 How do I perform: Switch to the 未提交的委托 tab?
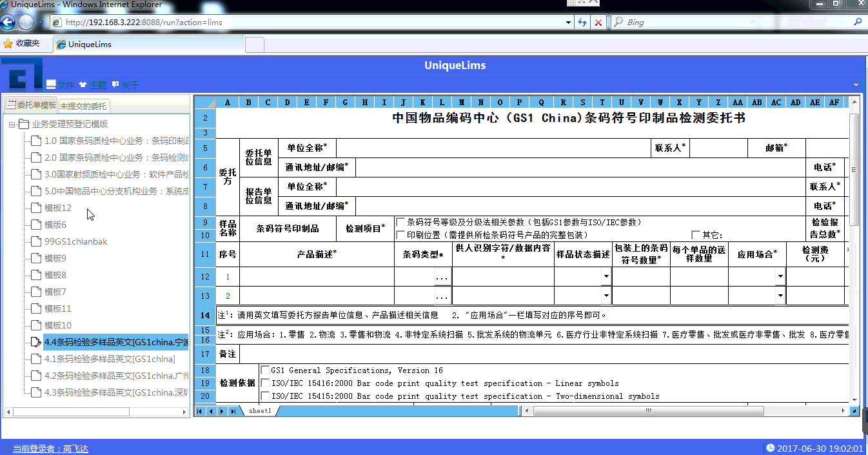pos(83,106)
